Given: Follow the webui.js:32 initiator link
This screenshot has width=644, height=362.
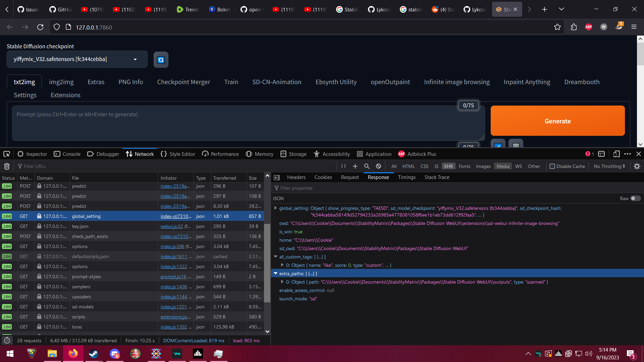Looking at the screenshot, I should tap(172, 226).
